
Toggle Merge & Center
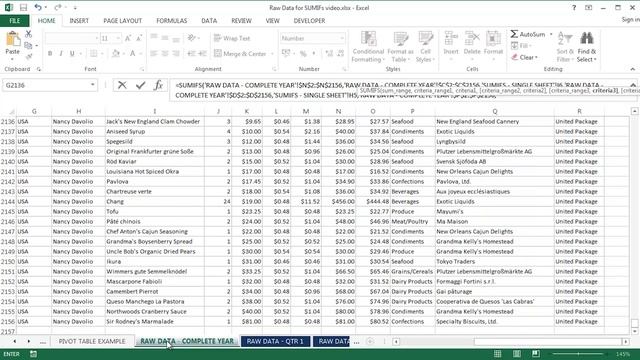click(240, 53)
